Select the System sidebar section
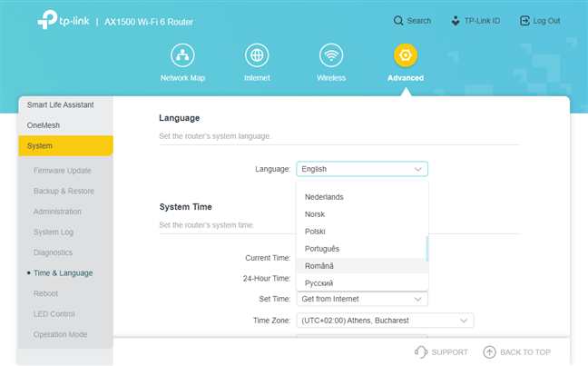Viewport: 588px width, 366px height. click(65, 145)
